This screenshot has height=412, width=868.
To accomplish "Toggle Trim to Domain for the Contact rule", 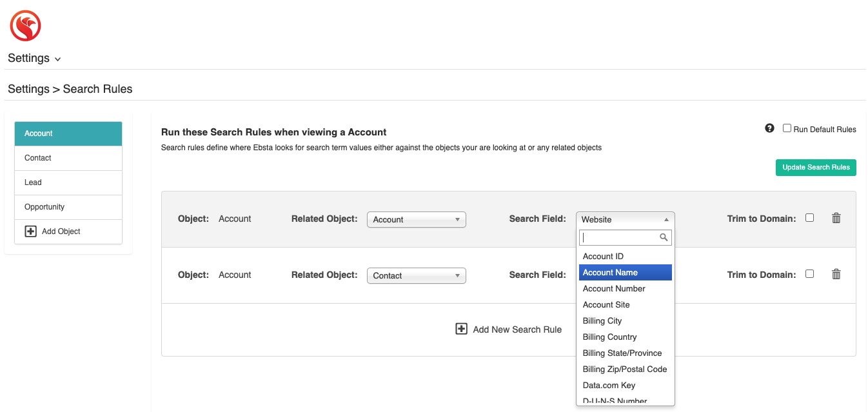I will point(809,274).
